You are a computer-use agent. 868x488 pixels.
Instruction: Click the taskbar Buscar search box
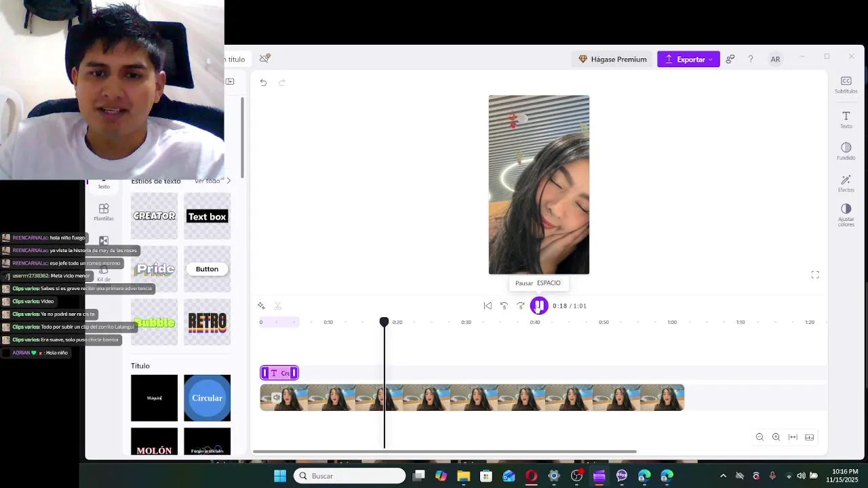click(x=350, y=476)
